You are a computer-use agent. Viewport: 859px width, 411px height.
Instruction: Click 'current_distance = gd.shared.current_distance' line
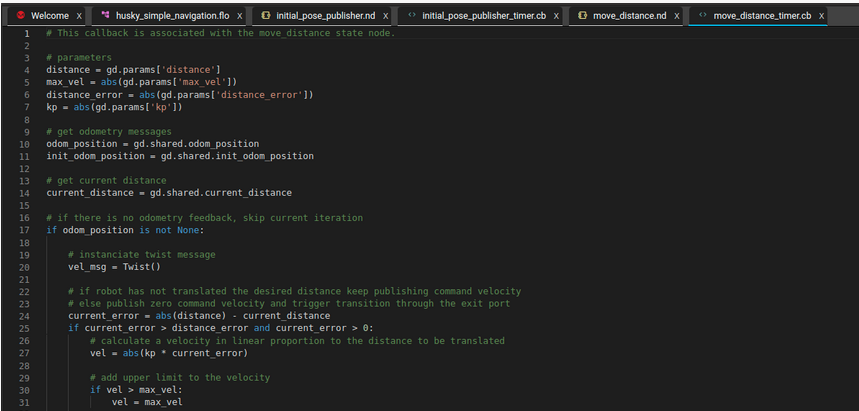[x=169, y=193]
